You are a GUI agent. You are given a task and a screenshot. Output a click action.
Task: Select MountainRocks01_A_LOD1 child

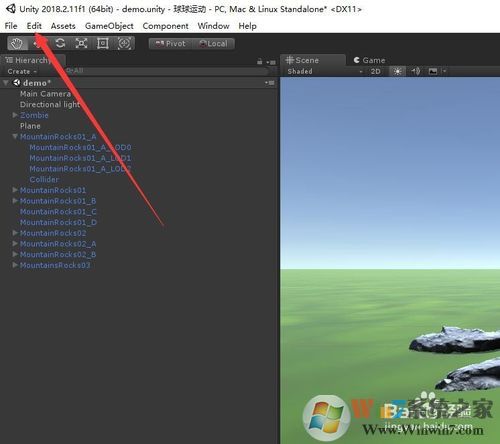tap(80, 158)
